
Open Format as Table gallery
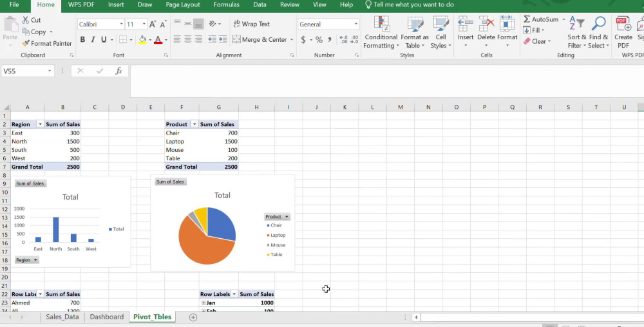(x=414, y=32)
